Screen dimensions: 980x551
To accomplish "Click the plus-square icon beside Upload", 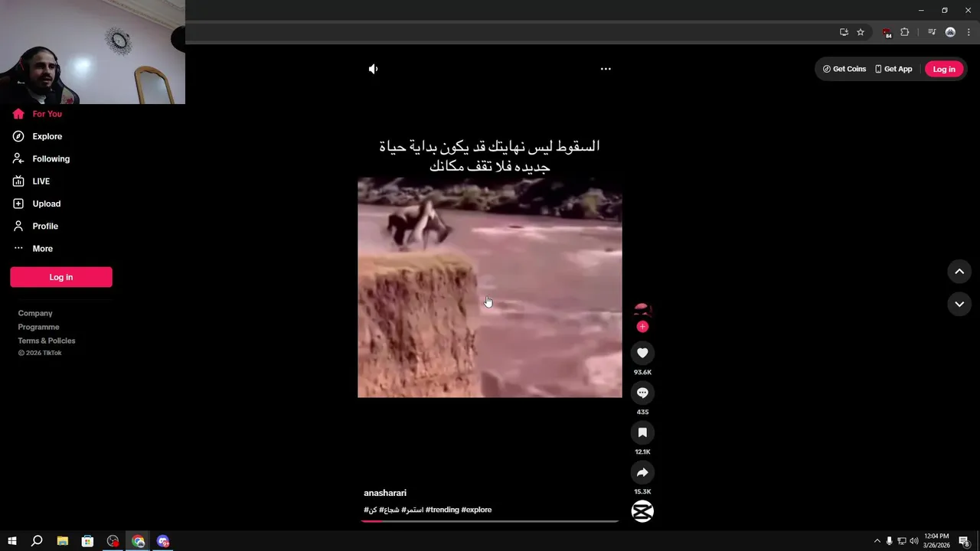I will coord(18,204).
